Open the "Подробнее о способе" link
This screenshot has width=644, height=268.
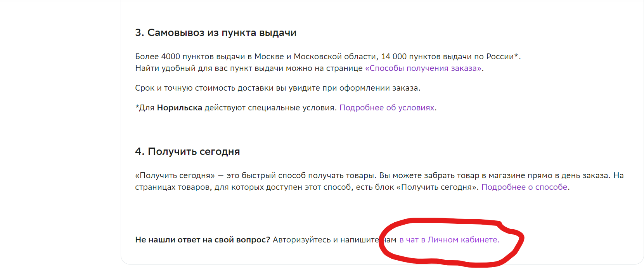[x=525, y=187]
